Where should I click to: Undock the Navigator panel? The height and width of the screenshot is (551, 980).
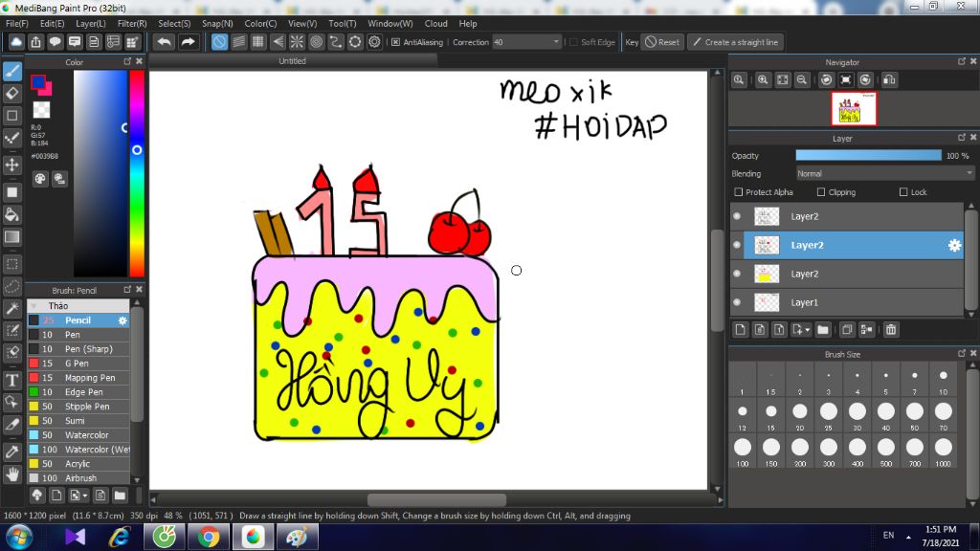(962, 61)
